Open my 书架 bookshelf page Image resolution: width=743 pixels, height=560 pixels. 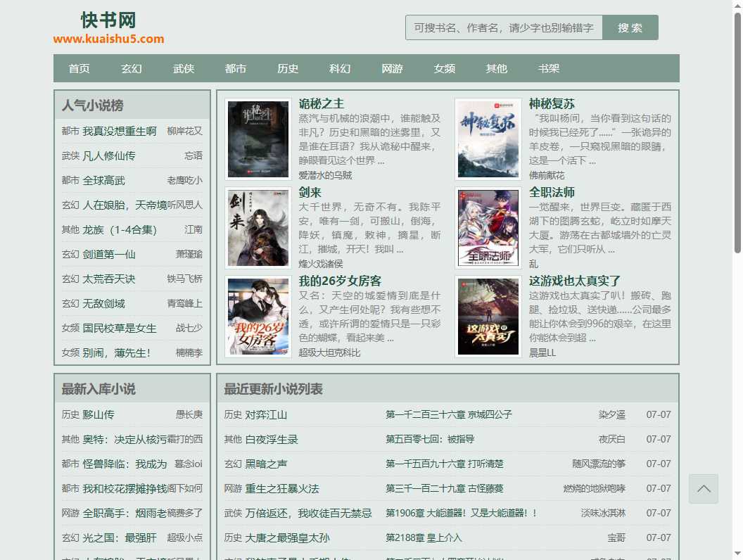pos(548,68)
